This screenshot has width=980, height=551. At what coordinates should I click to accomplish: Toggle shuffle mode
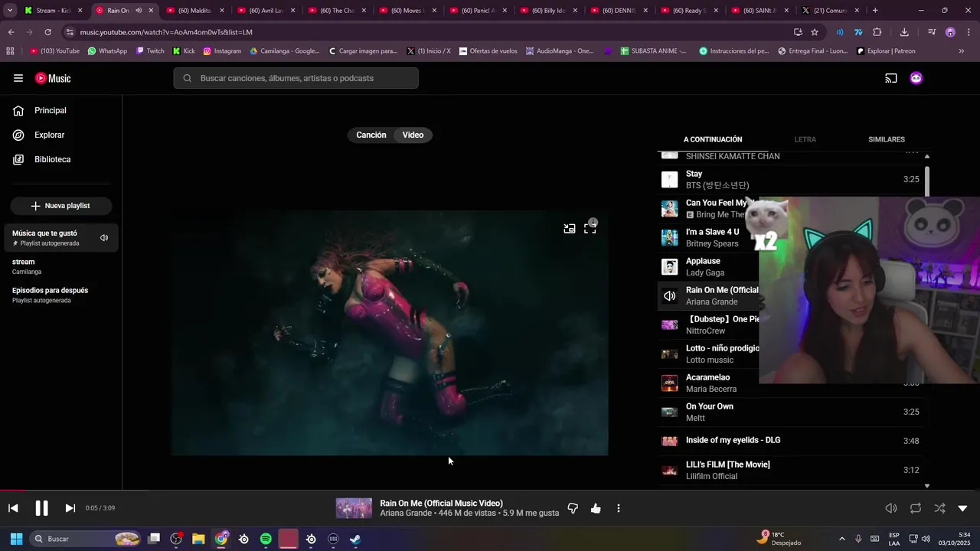[x=939, y=508]
